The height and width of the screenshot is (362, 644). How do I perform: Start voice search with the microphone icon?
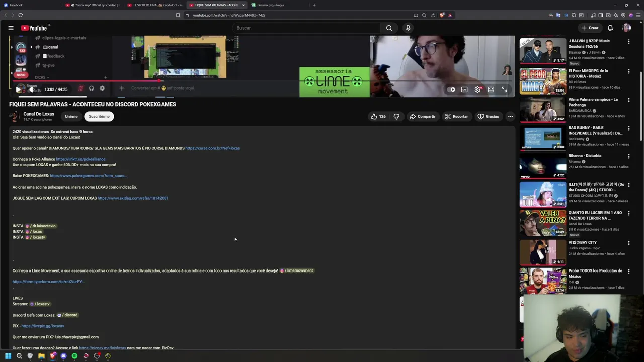(x=408, y=28)
